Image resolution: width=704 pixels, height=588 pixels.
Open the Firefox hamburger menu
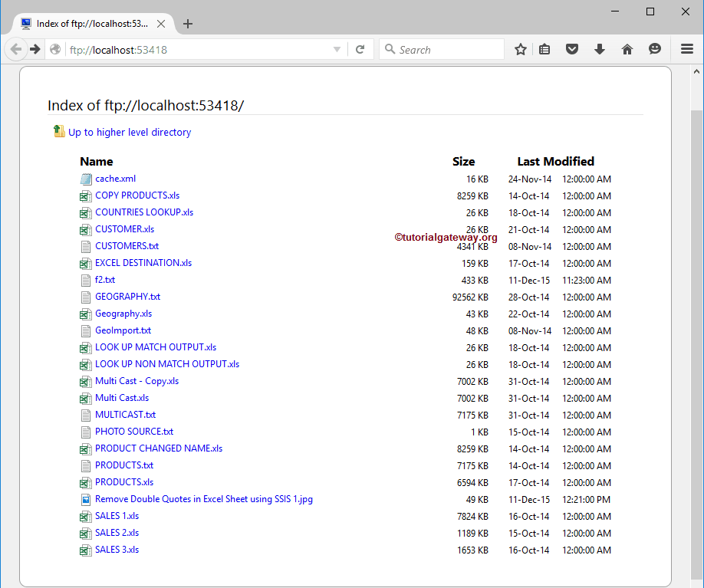[687, 48]
